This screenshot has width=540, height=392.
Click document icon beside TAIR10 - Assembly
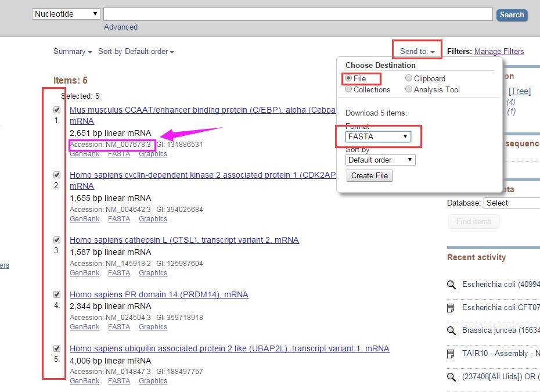click(x=451, y=354)
